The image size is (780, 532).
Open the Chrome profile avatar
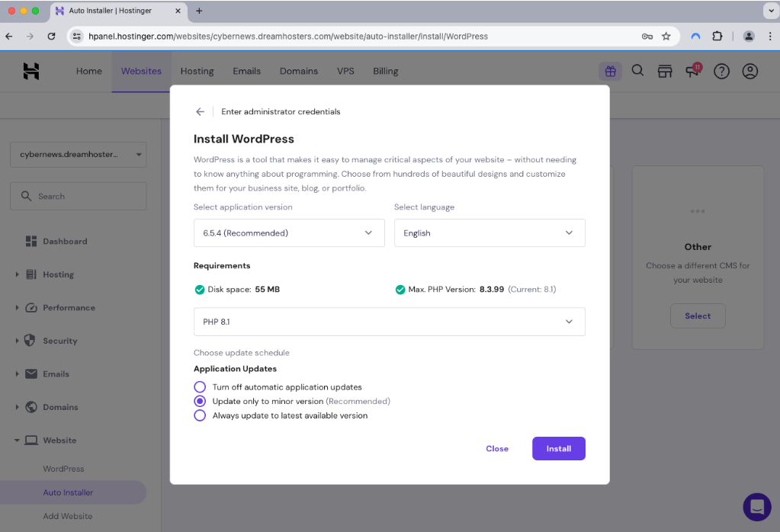point(748,36)
